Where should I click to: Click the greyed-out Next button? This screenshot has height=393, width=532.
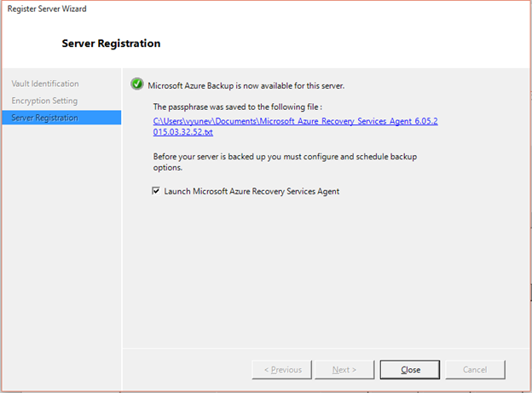[x=343, y=369]
